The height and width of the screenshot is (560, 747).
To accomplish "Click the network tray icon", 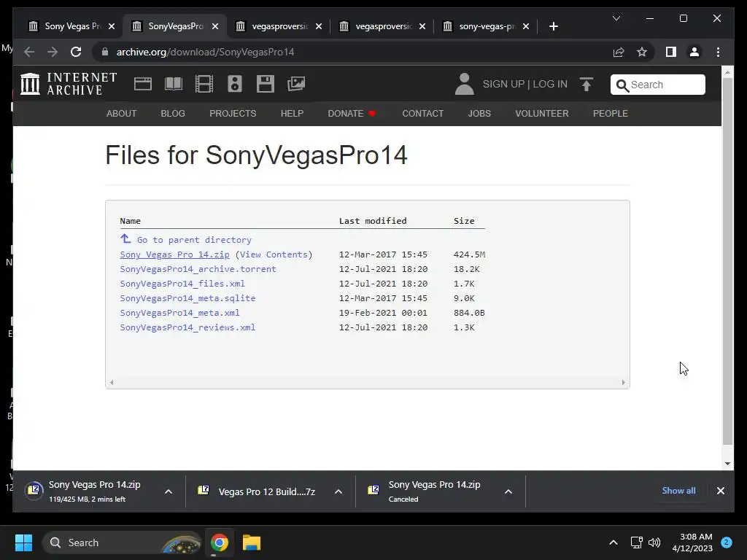I will coord(636,542).
